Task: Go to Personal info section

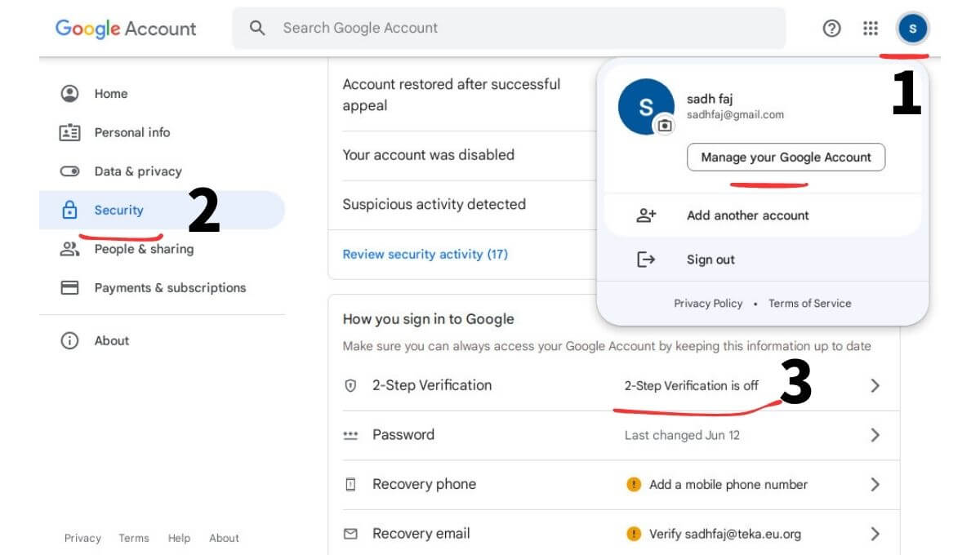Action: click(131, 132)
